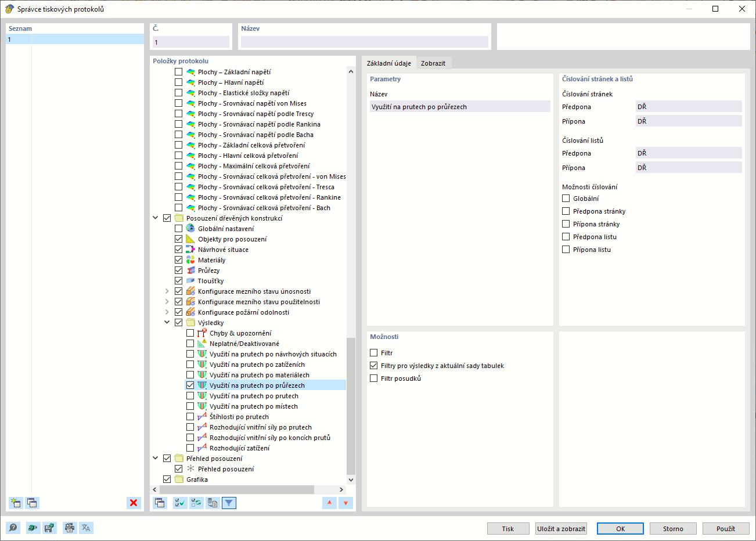Open the printer settings icon in bottom bar
This screenshot has width=756, height=541.
70,528
